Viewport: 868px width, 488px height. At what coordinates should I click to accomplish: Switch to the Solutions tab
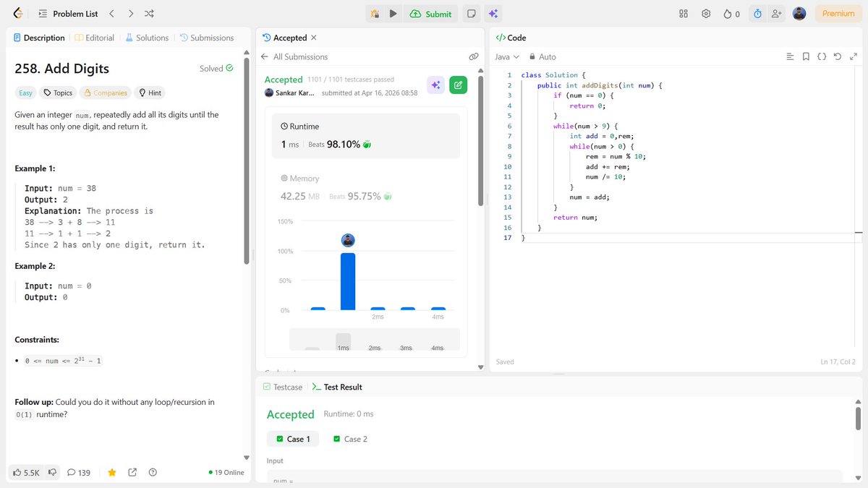[x=147, y=38]
